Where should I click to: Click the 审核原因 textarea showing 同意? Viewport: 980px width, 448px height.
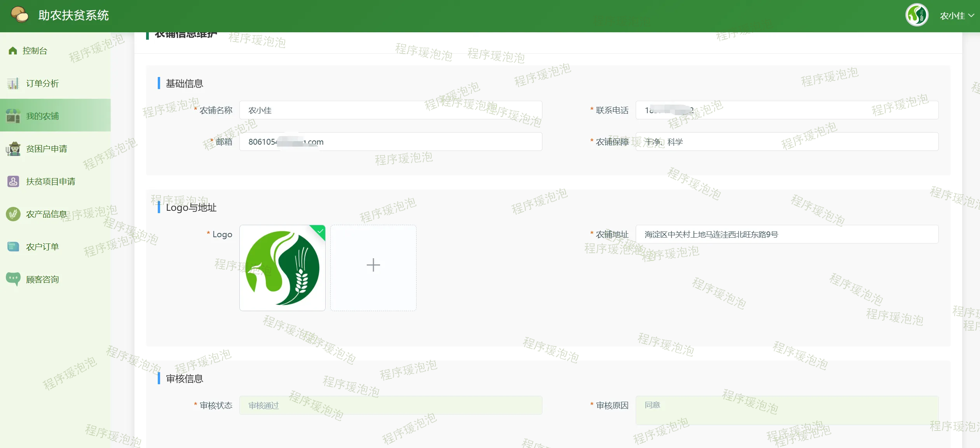point(787,410)
